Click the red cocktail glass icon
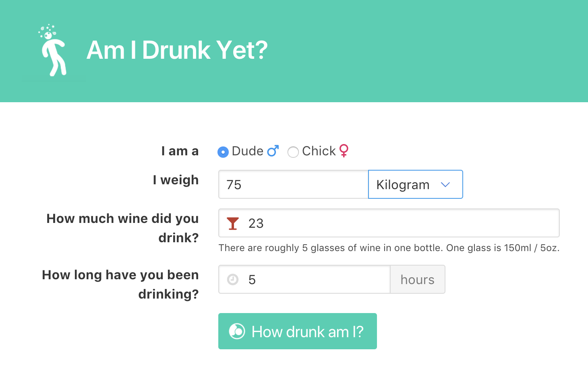The height and width of the screenshot is (371, 588). click(x=232, y=223)
